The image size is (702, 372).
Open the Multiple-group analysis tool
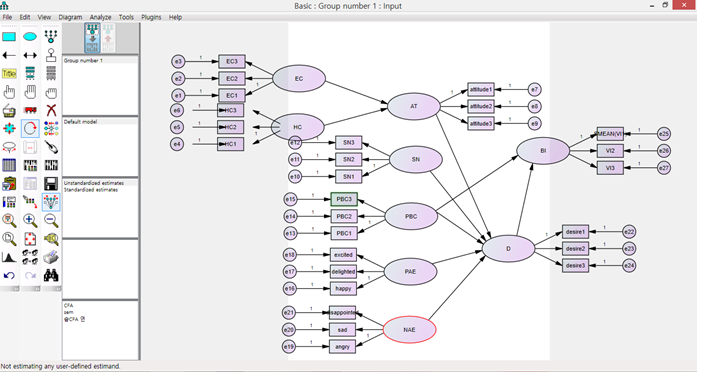click(30, 257)
